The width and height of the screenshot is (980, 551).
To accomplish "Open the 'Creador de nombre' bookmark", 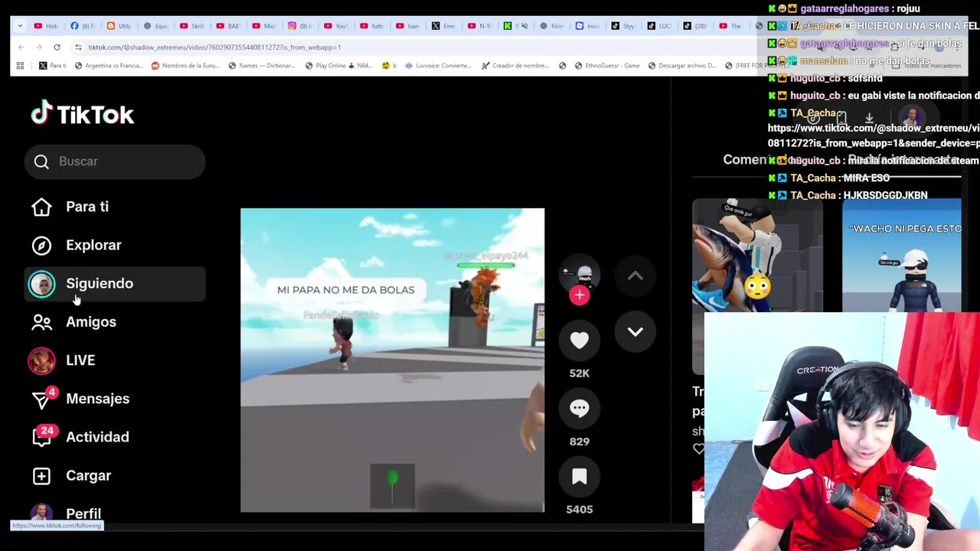I will (x=515, y=66).
